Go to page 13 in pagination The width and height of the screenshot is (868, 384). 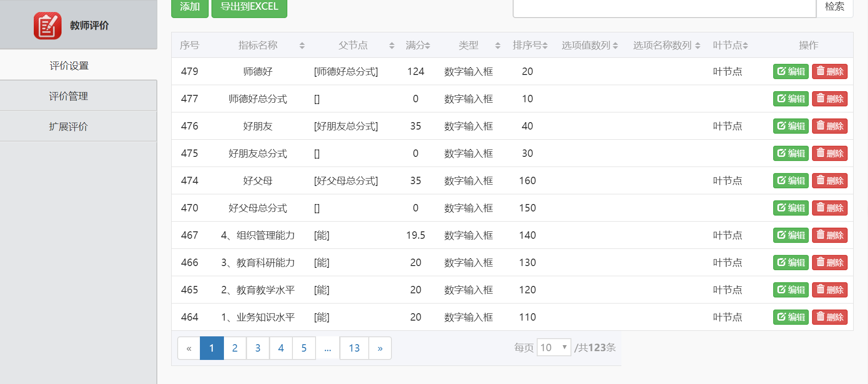[354, 348]
